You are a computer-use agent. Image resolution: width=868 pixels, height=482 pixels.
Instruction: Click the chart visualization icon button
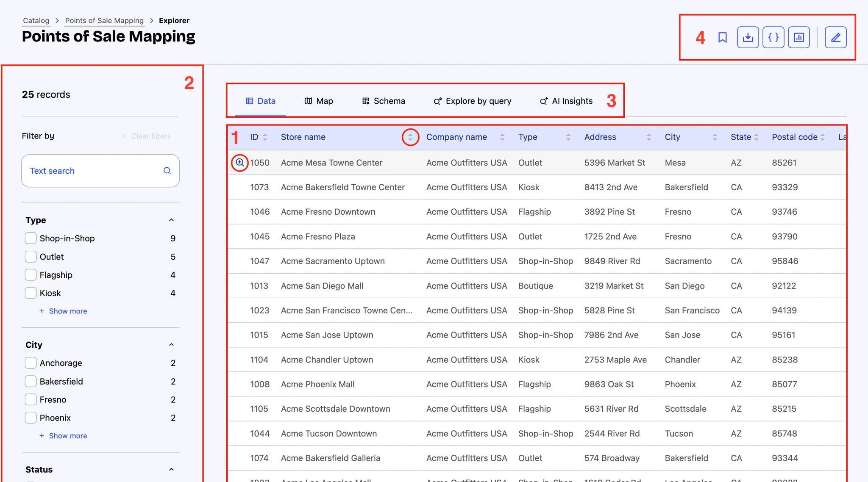798,38
